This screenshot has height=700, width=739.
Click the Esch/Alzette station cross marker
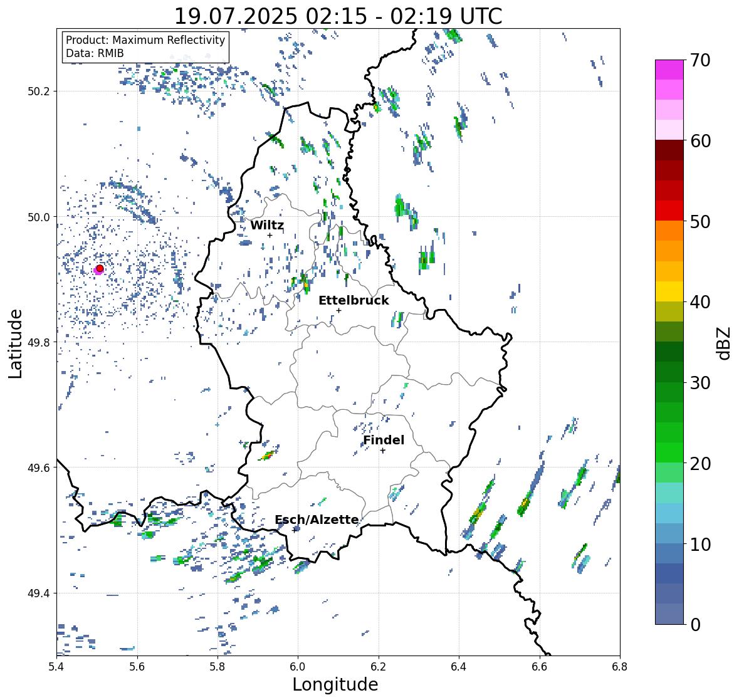(295, 530)
